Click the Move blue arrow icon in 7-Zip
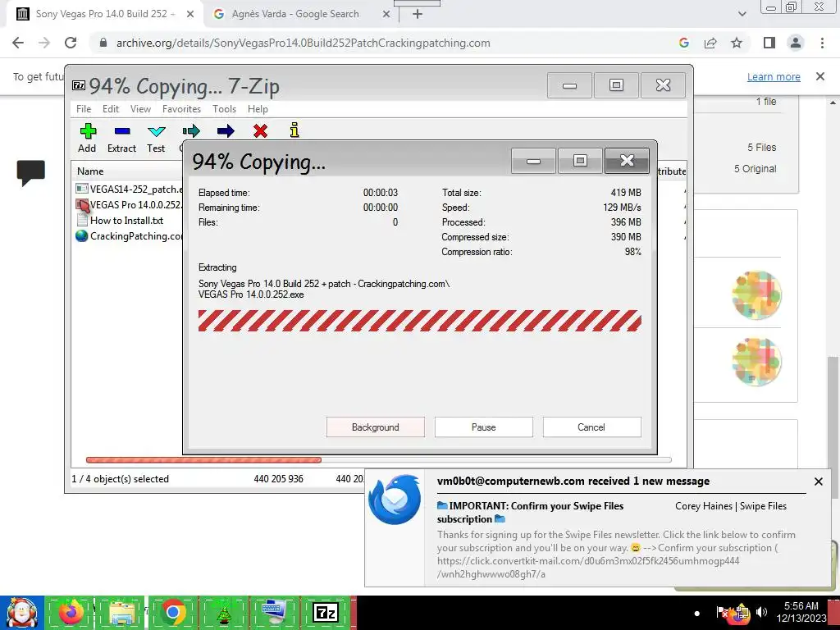This screenshot has width=840, height=630. pyautogui.click(x=226, y=130)
